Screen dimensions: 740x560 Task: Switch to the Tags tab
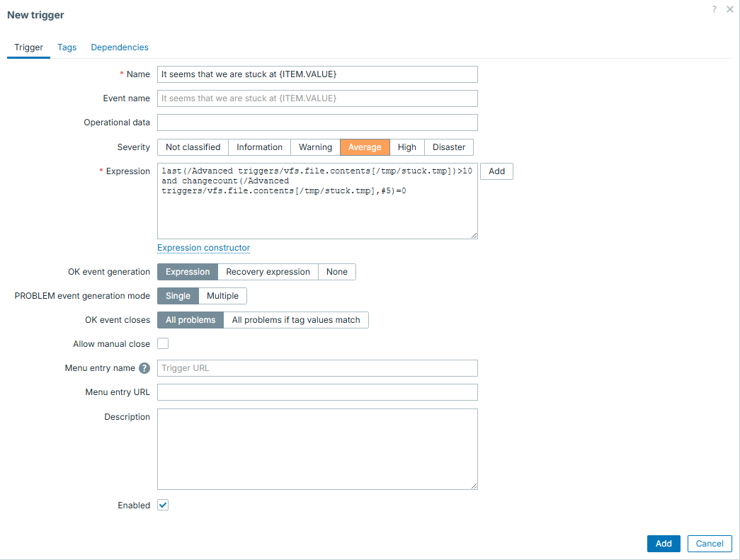tap(67, 47)
